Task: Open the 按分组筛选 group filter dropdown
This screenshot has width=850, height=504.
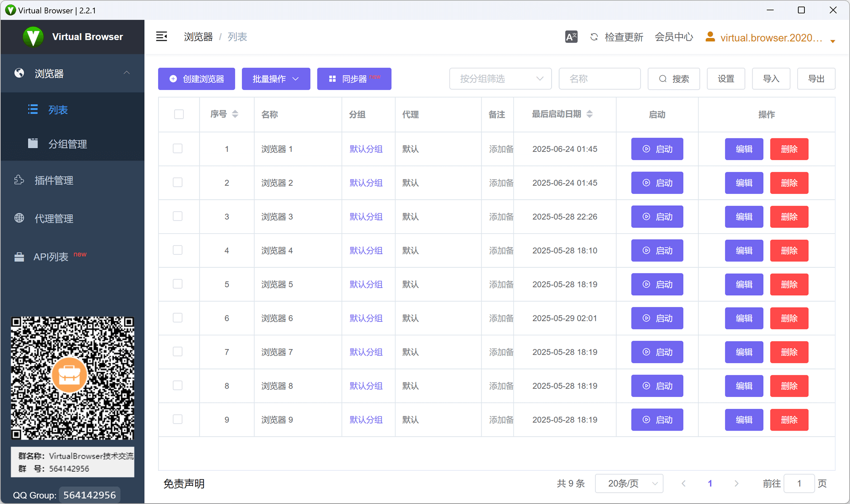Action: [x=500, y=78]
